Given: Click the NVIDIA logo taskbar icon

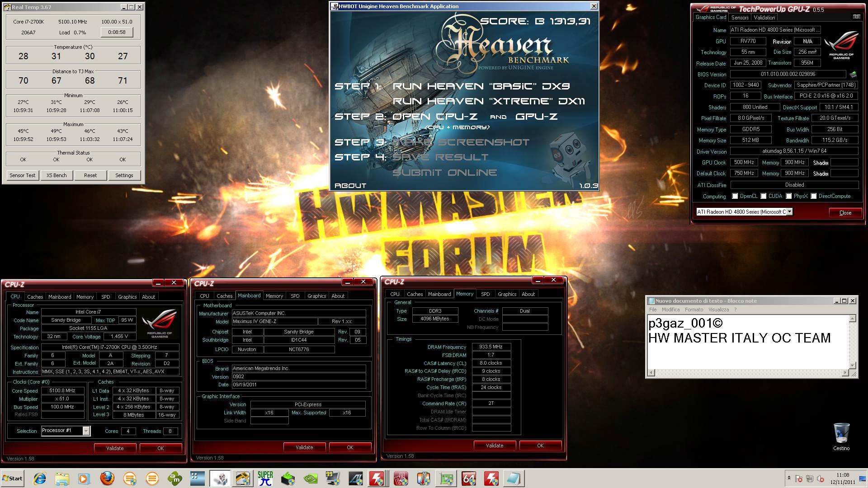Looking at the screenshot, I should pyautogui.click(x=311, y=479).
